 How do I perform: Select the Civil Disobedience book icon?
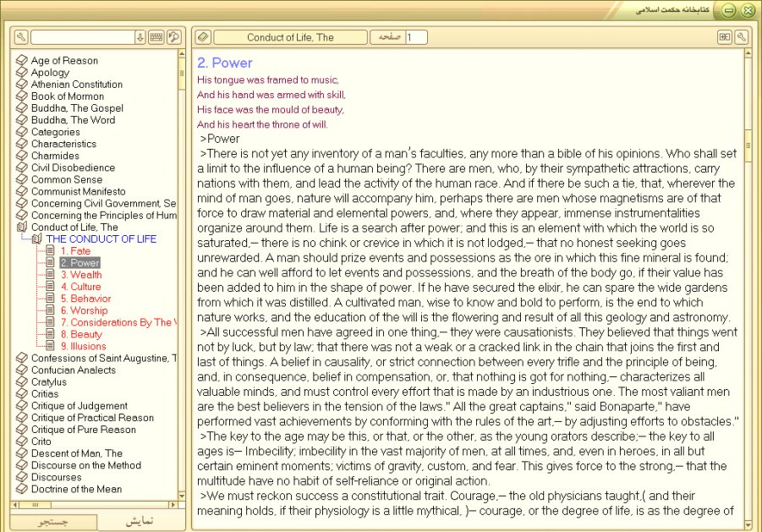click(21, 167)
